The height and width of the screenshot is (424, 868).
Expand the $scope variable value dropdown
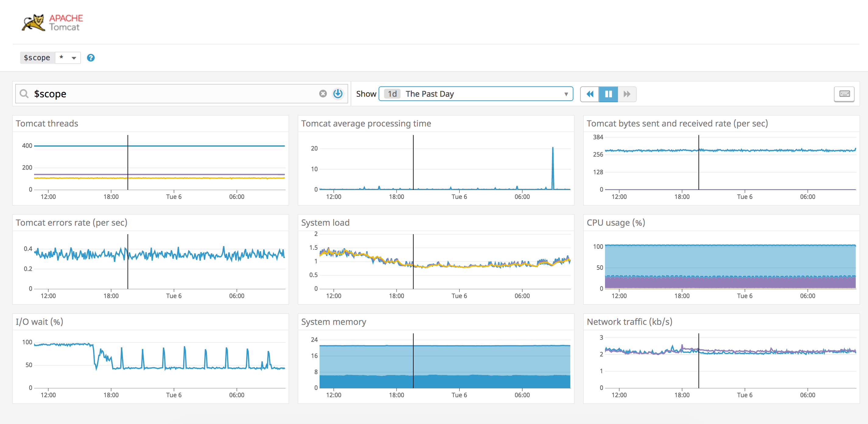(68, 57)
